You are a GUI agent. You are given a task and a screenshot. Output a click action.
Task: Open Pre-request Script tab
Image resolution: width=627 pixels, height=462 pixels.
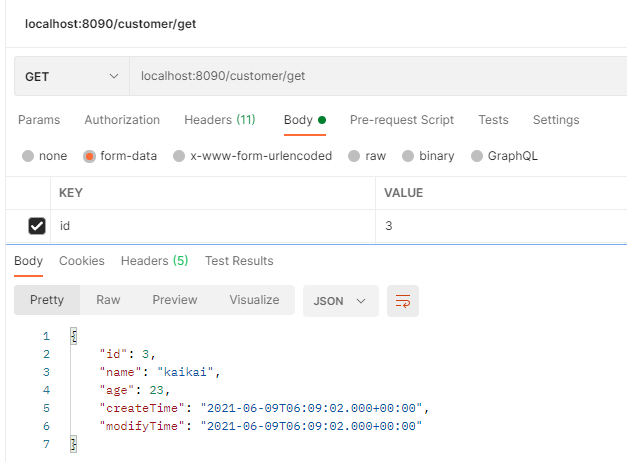click(x=402, y=120)
